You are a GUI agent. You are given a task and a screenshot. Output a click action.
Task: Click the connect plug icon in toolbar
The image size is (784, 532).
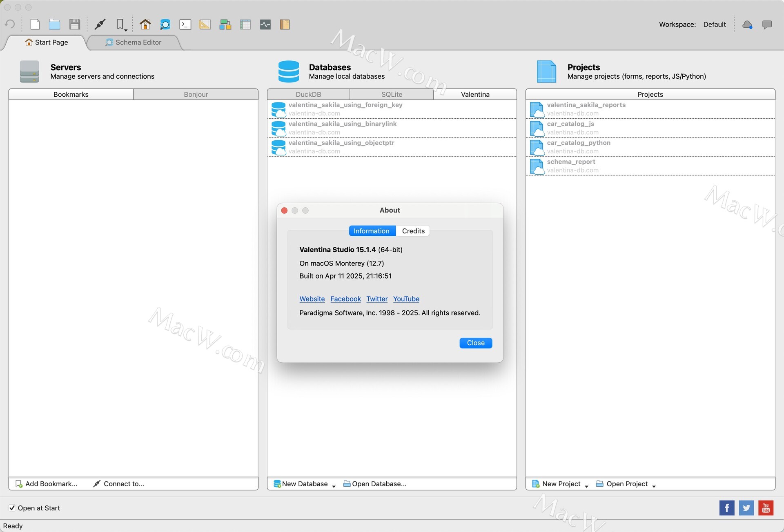[100, 24]
